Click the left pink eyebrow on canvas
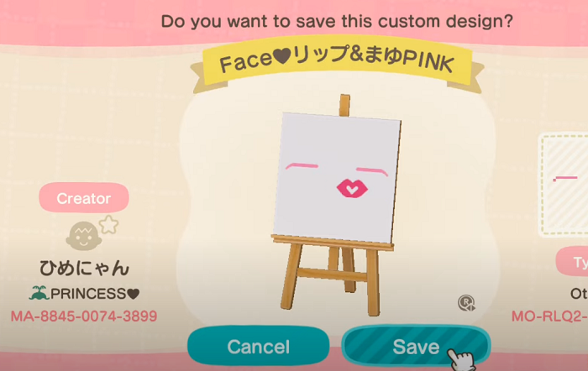Viewport: 588px width, 371px height. click(x=302, y=165)
